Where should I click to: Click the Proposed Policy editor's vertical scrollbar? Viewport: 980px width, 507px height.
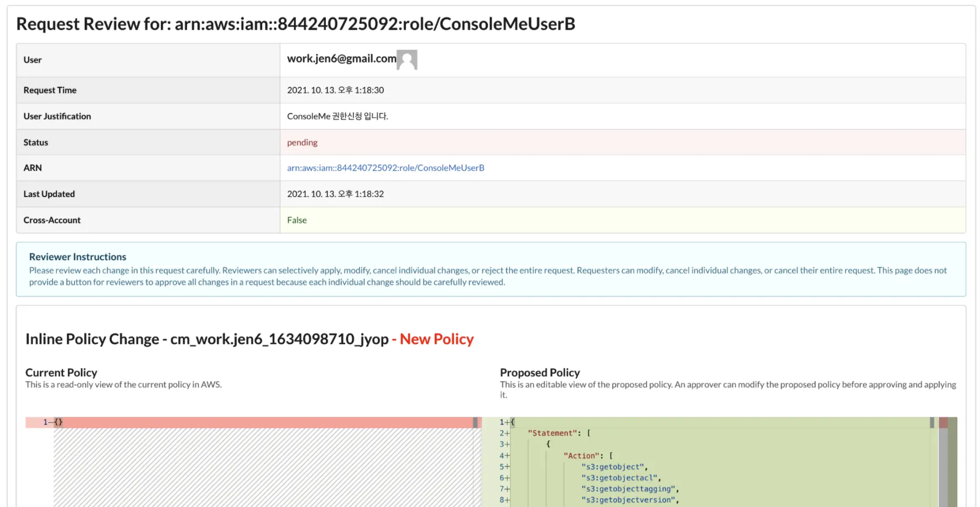943,462
